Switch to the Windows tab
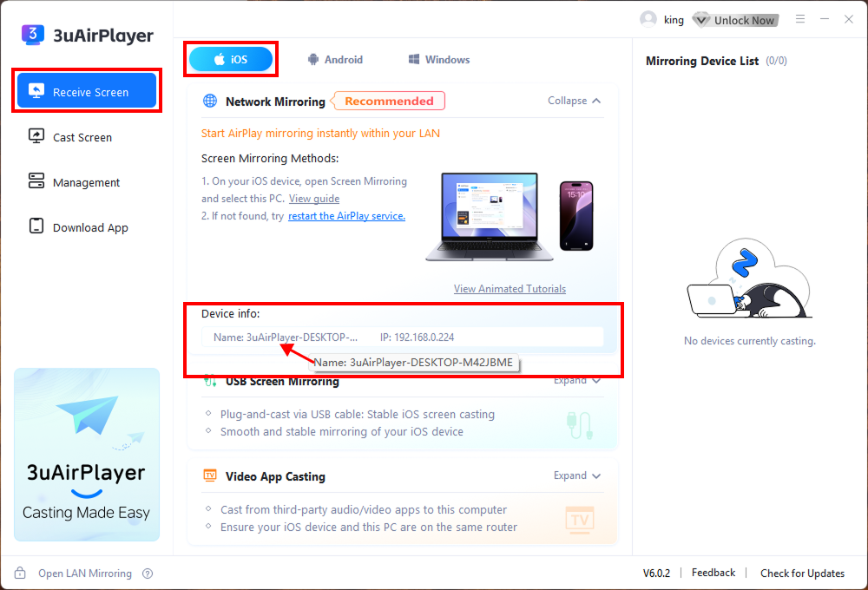Screen dimensions: 868x590 click(439, 60)
